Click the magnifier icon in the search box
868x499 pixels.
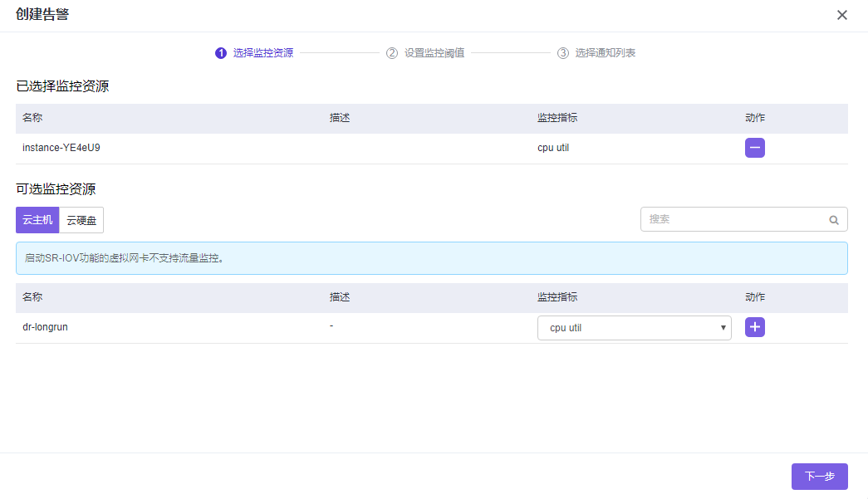coord(833,220)
